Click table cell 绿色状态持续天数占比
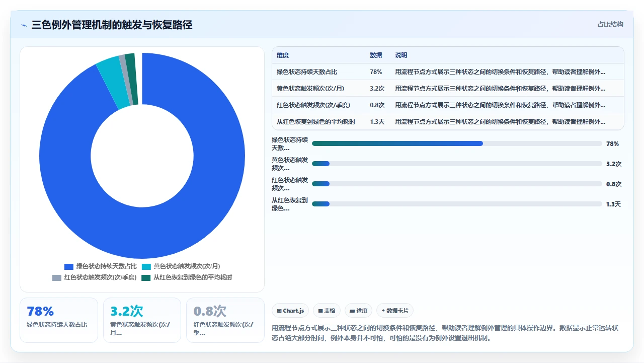The width and height of the screenshot is (644, 363). 307,72
